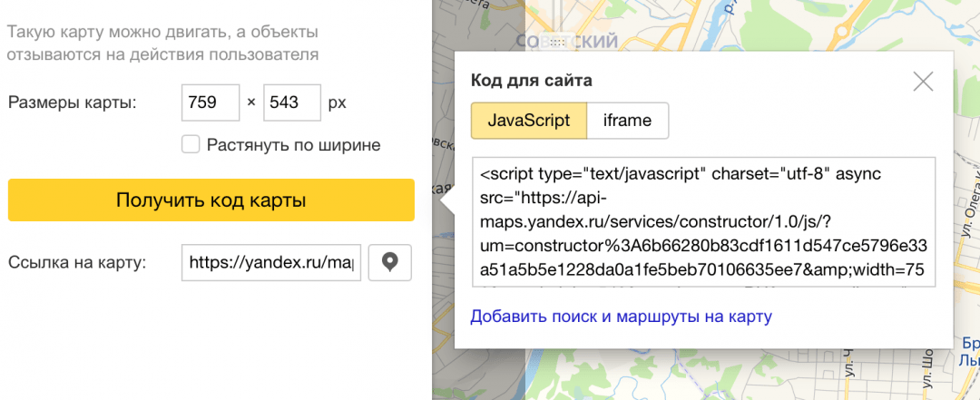The width and height of the screenshot is (980, 400).
Task: Click 'Получить код карты' button
Action: [x=211, y=200]
